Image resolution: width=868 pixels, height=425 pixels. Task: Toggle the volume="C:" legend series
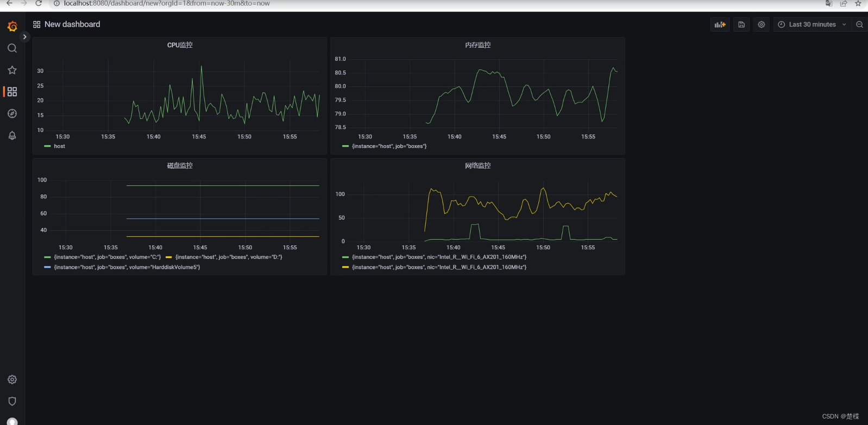pos(107,257)
